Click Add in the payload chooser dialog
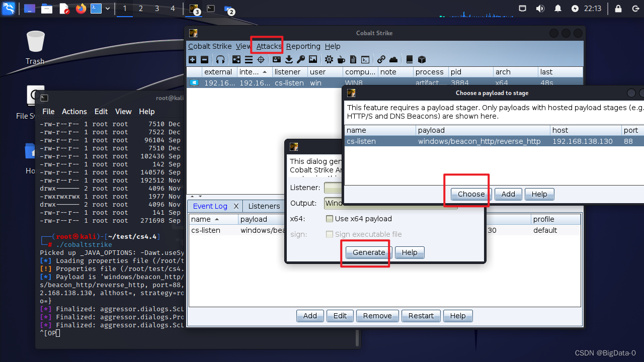 click(x=508, y=194)
